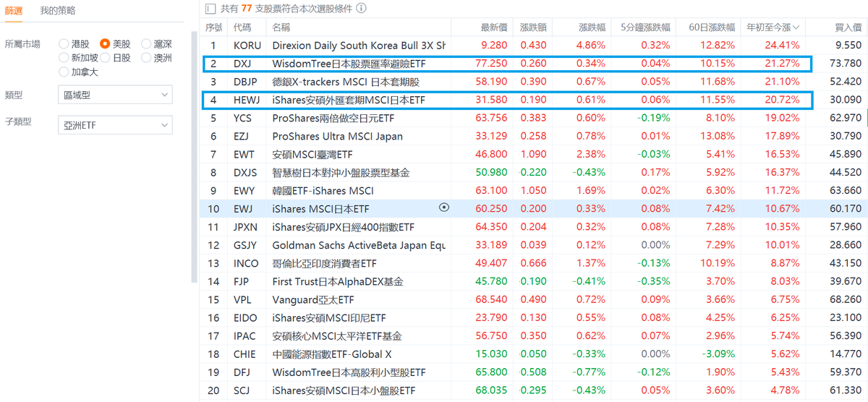The height and width of the screenshot is (402, 868).
Task: Select the 滬深 market radio button
Action: (146, 44)
